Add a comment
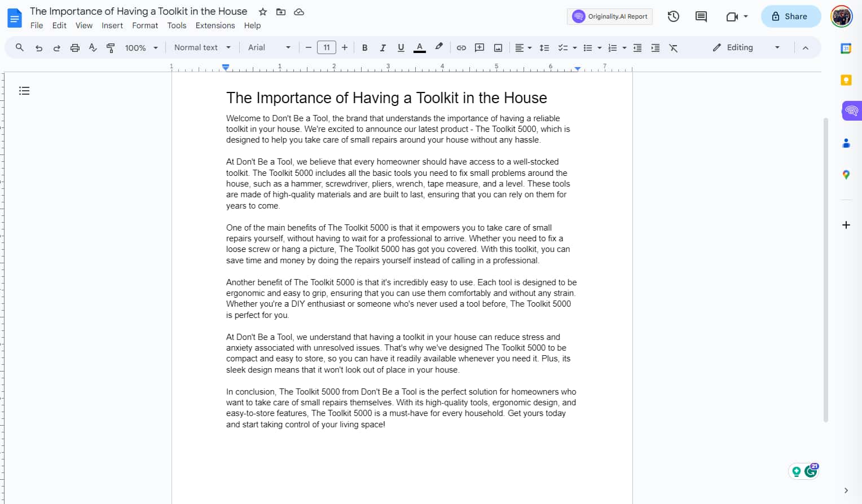862x504 pixels. (x=479, y=47)
